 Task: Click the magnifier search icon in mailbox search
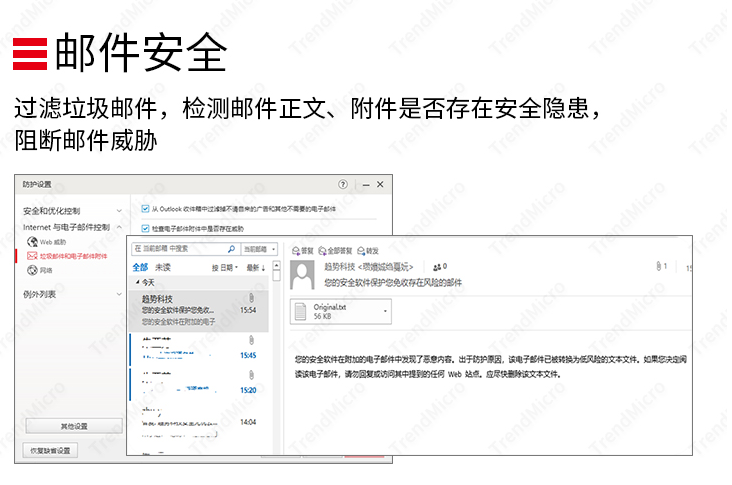(x=233, y=250)
